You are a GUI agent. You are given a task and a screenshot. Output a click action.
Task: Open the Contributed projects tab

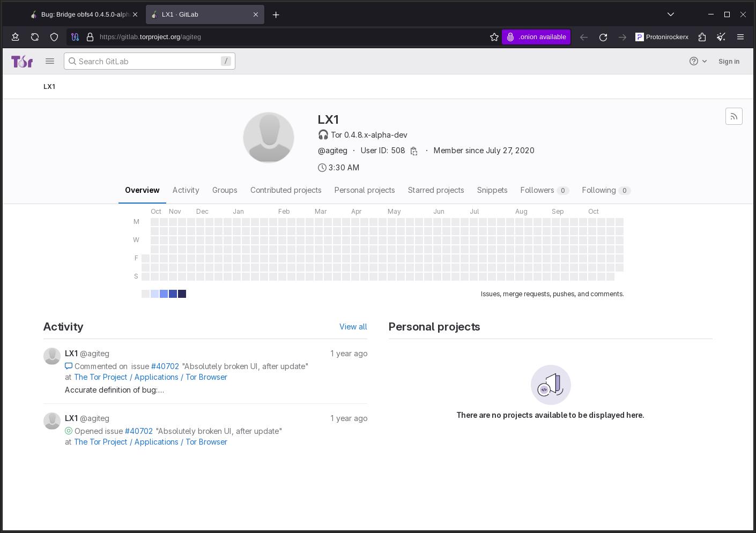pos(286,190)
